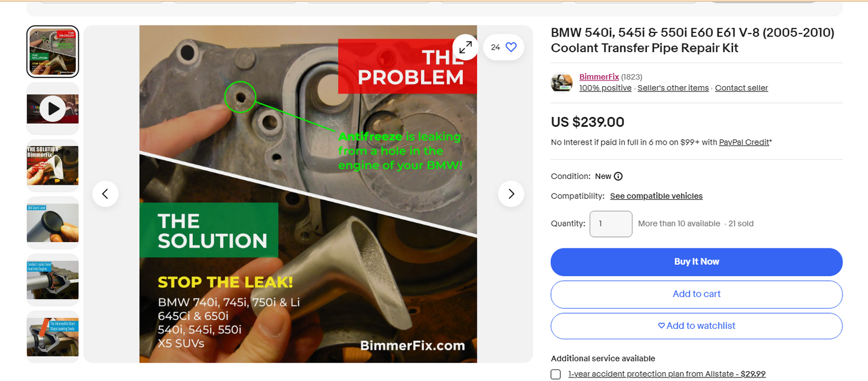
Task: Open the Seller's other items link
Action: (673, 88)
